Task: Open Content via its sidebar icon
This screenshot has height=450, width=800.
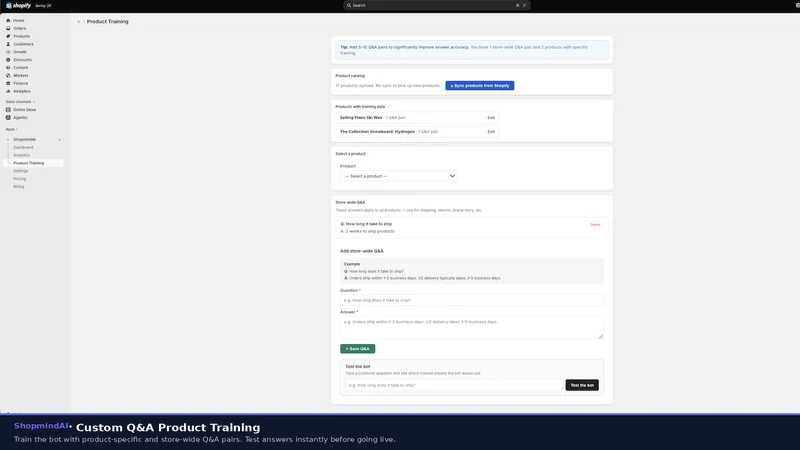Action: pos(8,67)
